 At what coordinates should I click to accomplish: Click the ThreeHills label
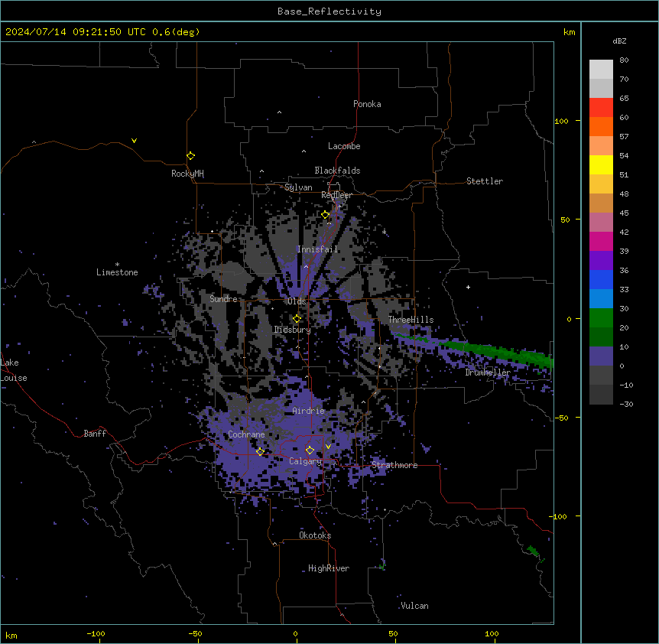tap(411, 320)
